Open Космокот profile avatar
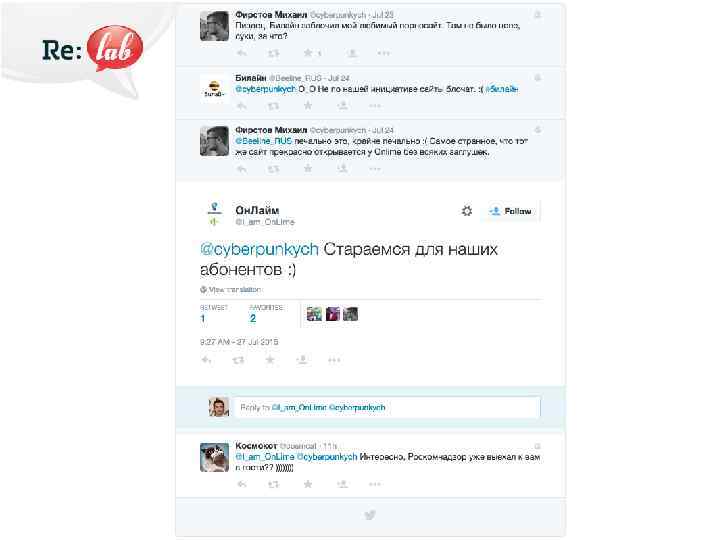 pyautogui.click(x=214, y=457)
